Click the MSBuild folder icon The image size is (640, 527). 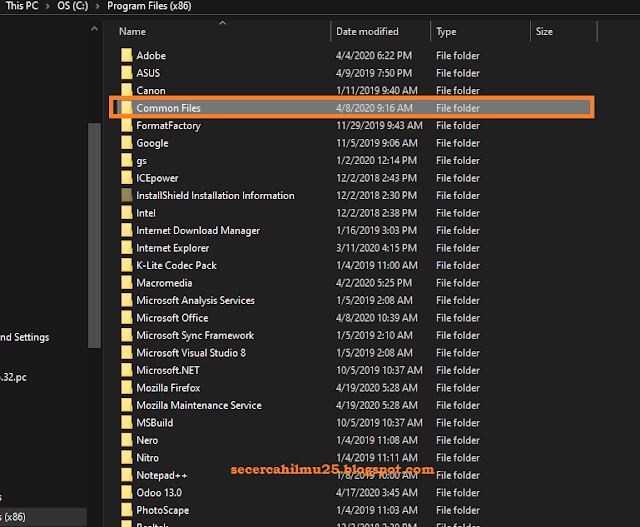pos(127,422)
